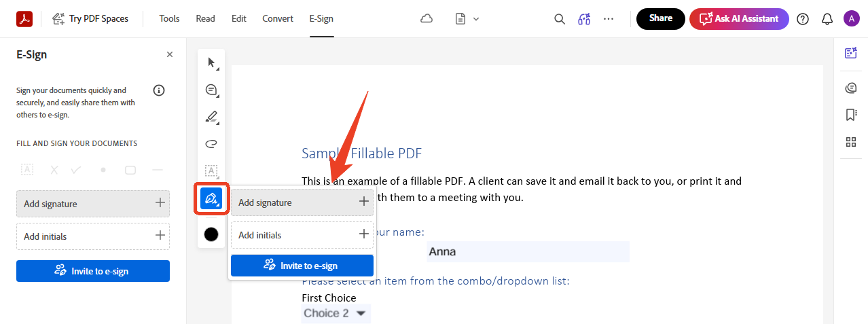Click the signature pen tool in toolbar
Image resolution: width=868 pixels, height=324 pixels.
coord(211,199)
